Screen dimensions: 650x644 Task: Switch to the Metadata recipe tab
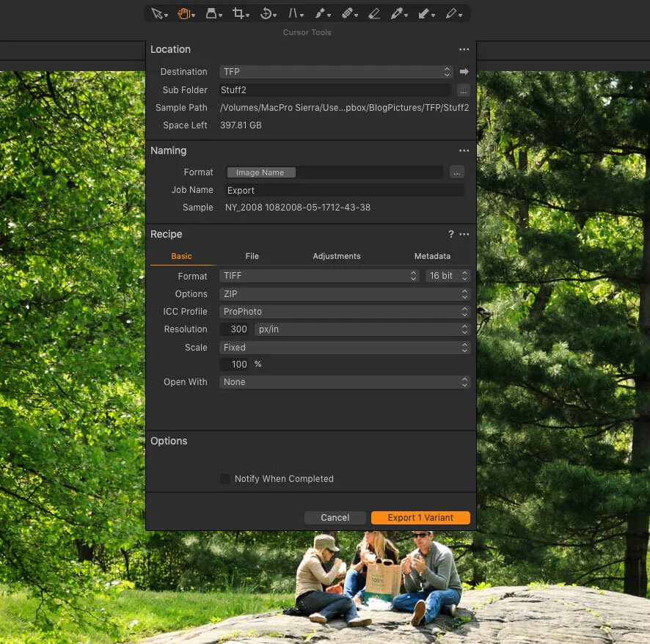[x=432, y=256]
